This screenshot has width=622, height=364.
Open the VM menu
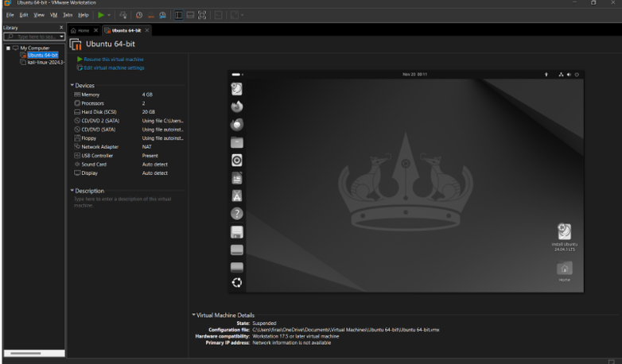click(53, 15)
